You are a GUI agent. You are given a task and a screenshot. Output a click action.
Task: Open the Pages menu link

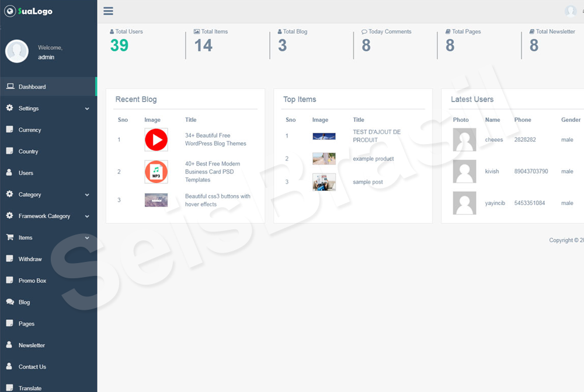26,324
